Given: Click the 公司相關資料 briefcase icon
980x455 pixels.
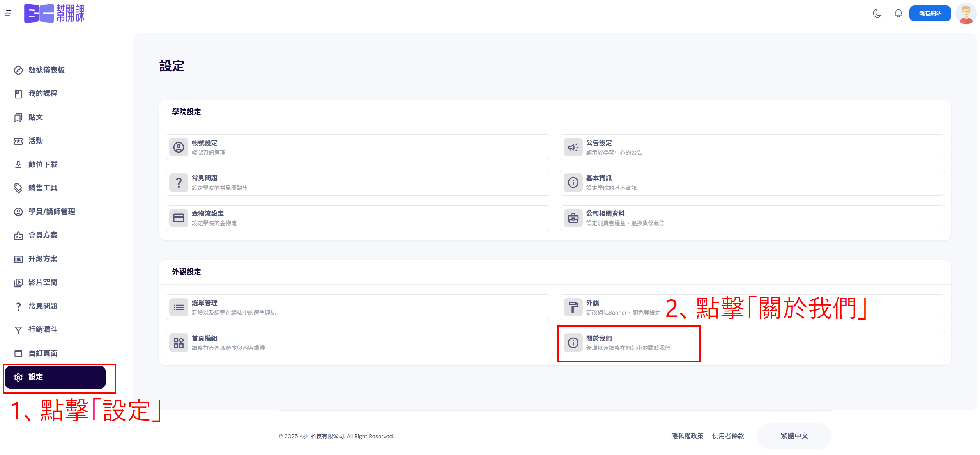Looking at the screenshot, I should (x=573, y=218).
